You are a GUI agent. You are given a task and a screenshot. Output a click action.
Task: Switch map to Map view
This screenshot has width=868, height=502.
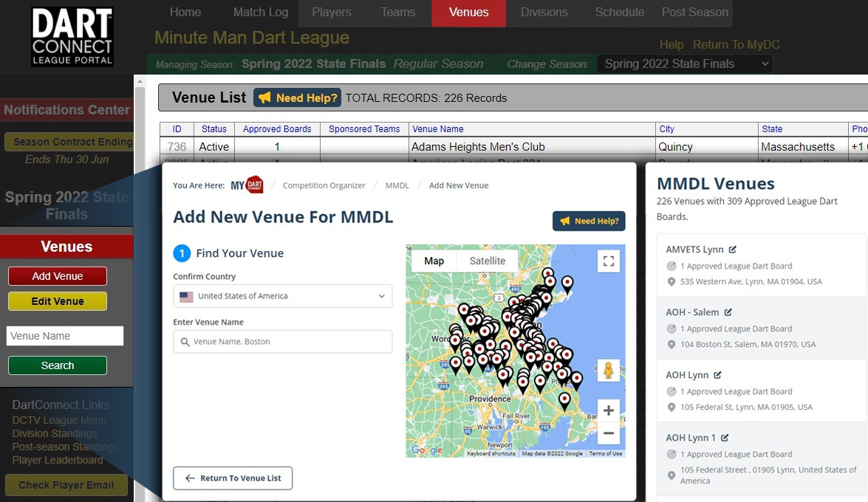click(x=434, y=261)
